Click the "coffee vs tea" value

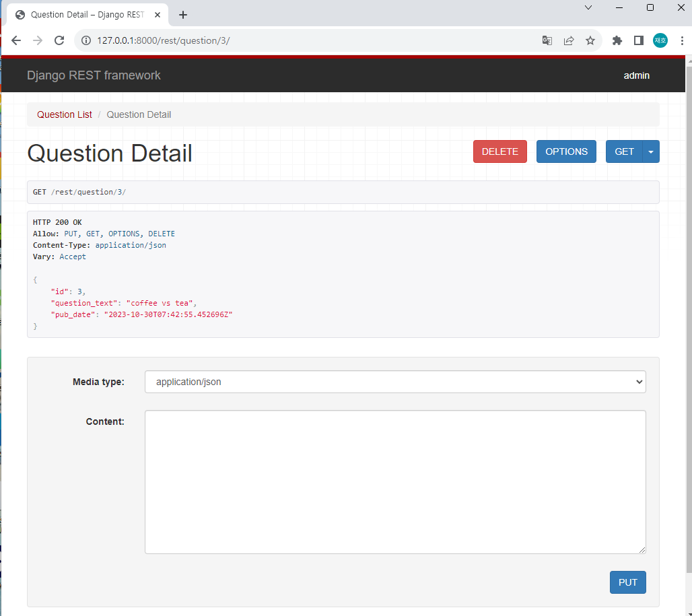[x=160, y=303]
